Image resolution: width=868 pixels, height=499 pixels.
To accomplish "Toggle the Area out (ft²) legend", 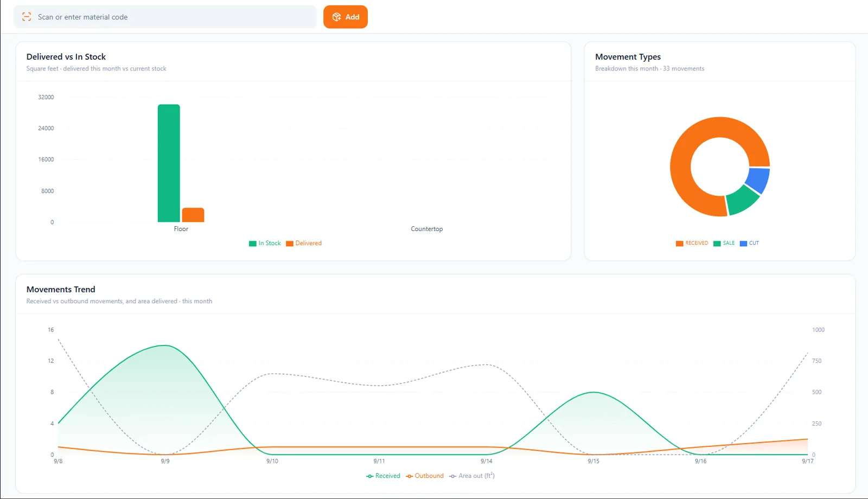I will pos(472,476).
